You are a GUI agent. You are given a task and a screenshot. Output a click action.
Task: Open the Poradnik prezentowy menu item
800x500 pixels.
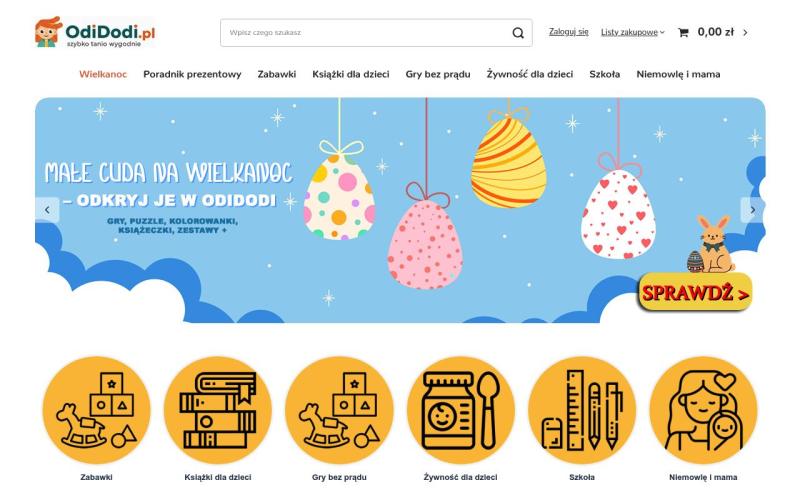coord(192,74)
